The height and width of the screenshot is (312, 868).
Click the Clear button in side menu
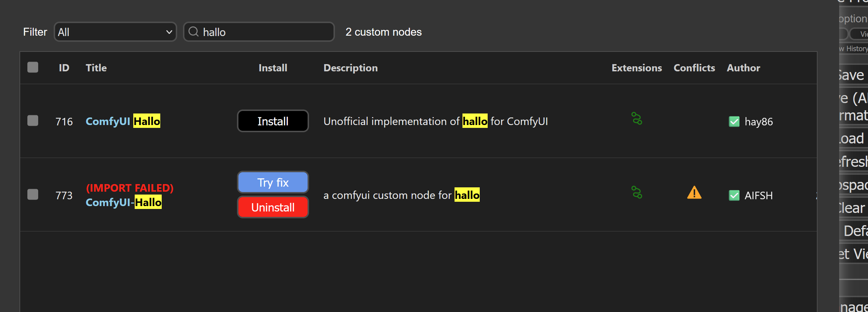click(854, 208)
